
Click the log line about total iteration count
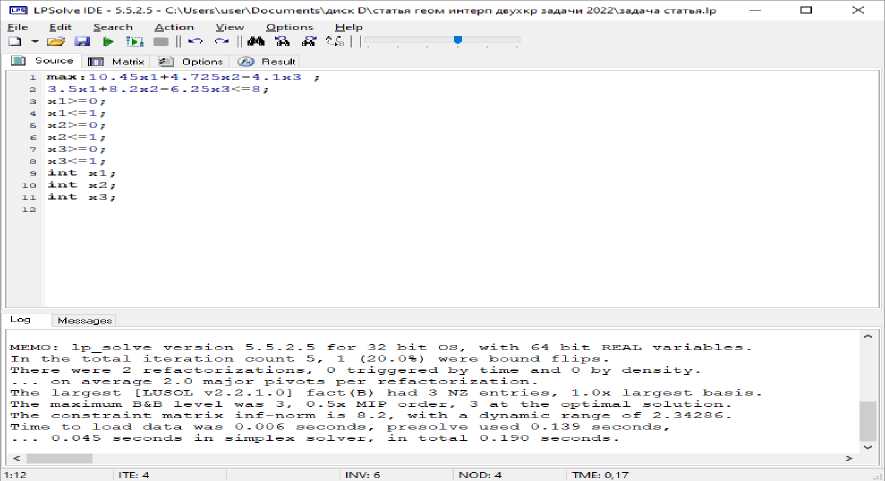(x=309, y=358)
